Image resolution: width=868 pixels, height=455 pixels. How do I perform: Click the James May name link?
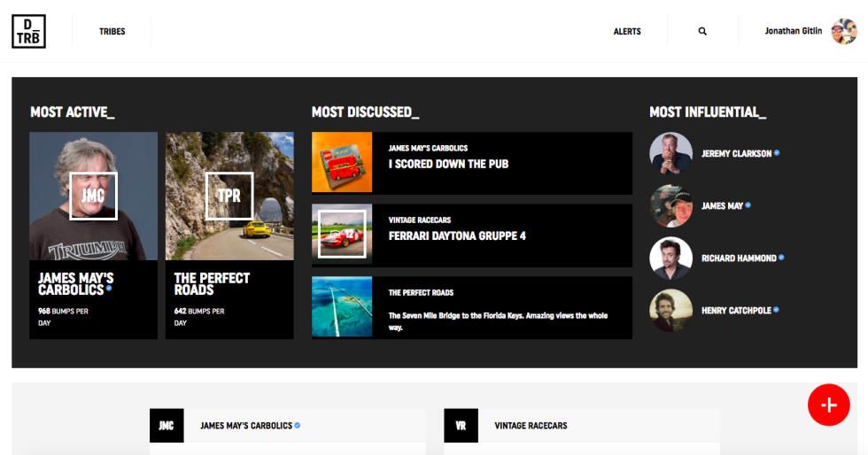722,206
